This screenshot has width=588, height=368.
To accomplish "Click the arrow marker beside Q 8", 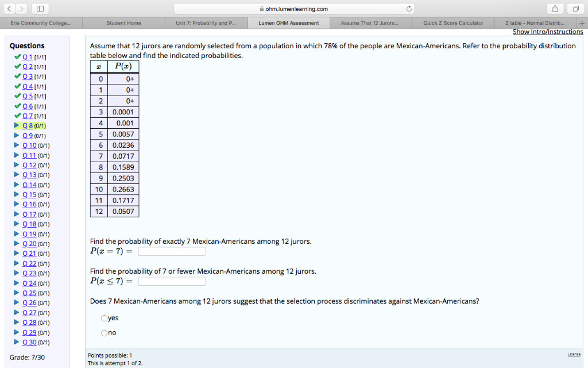I will pos(18,125).
